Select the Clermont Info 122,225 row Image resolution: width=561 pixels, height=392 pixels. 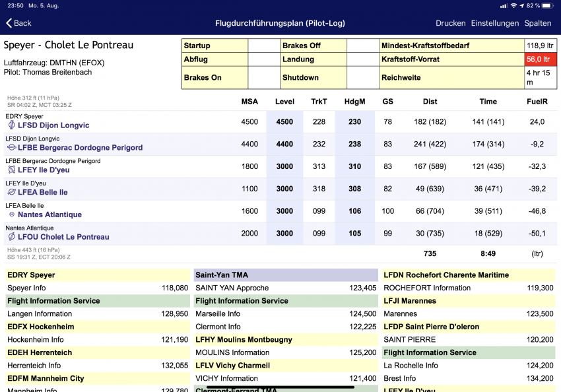pos(286,327)
